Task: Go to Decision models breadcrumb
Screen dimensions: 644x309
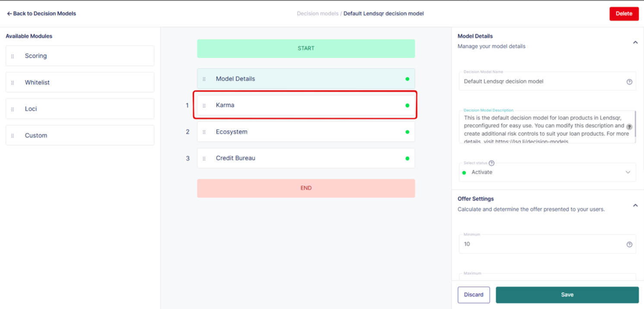Action: tap(317, 13)
